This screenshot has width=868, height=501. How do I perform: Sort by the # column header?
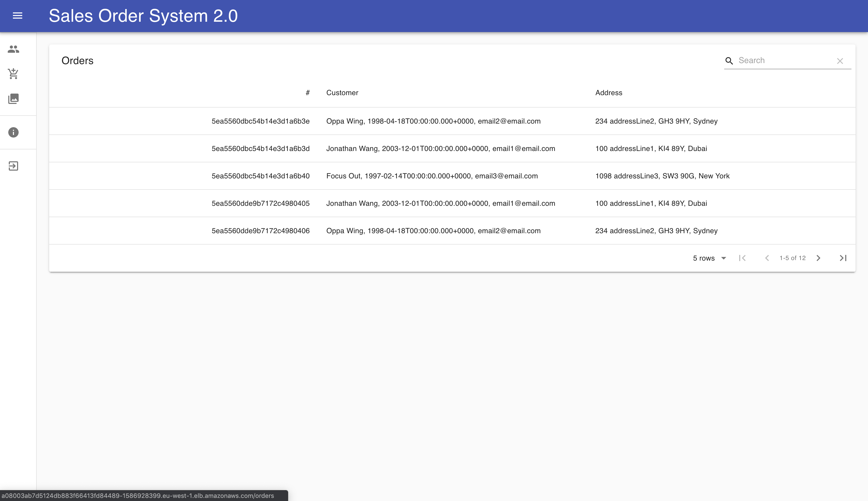tap(308, 93)
